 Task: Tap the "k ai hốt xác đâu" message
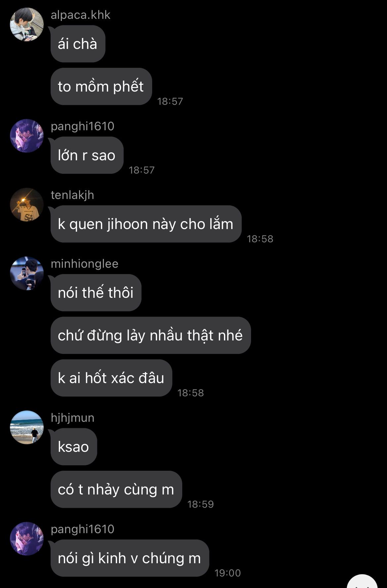coord(111,378)
